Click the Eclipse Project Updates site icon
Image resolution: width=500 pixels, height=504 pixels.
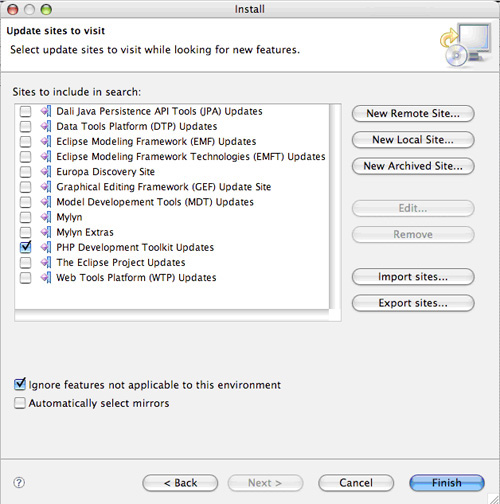tap(46, 262)
